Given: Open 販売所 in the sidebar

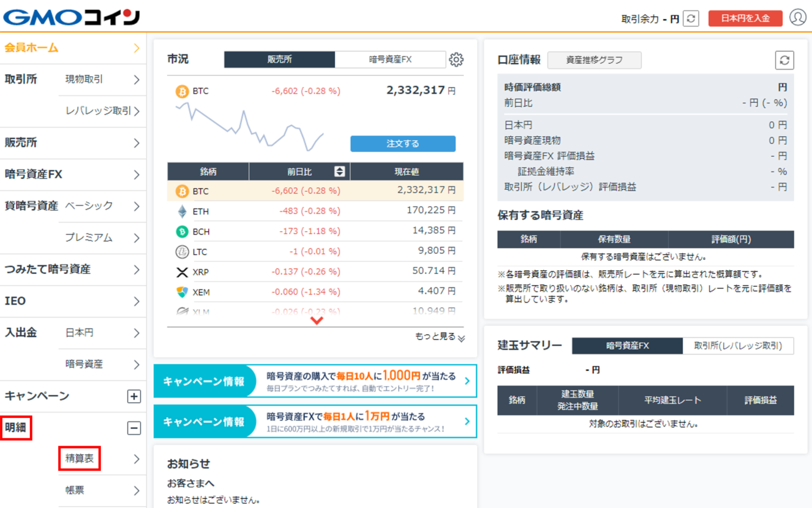Looking at the screenshot, I should [73, 143].
